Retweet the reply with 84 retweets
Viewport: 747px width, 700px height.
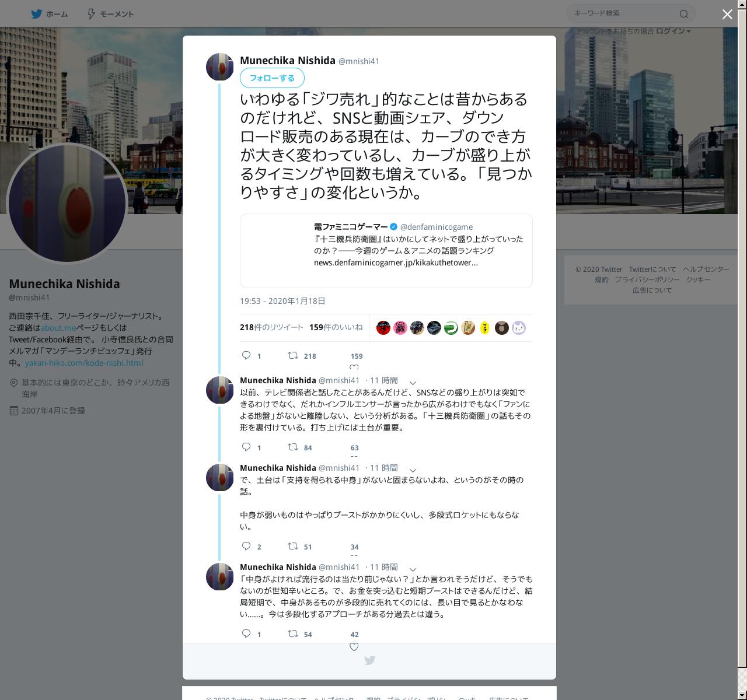pyautogui.click(x=293, y=447)
